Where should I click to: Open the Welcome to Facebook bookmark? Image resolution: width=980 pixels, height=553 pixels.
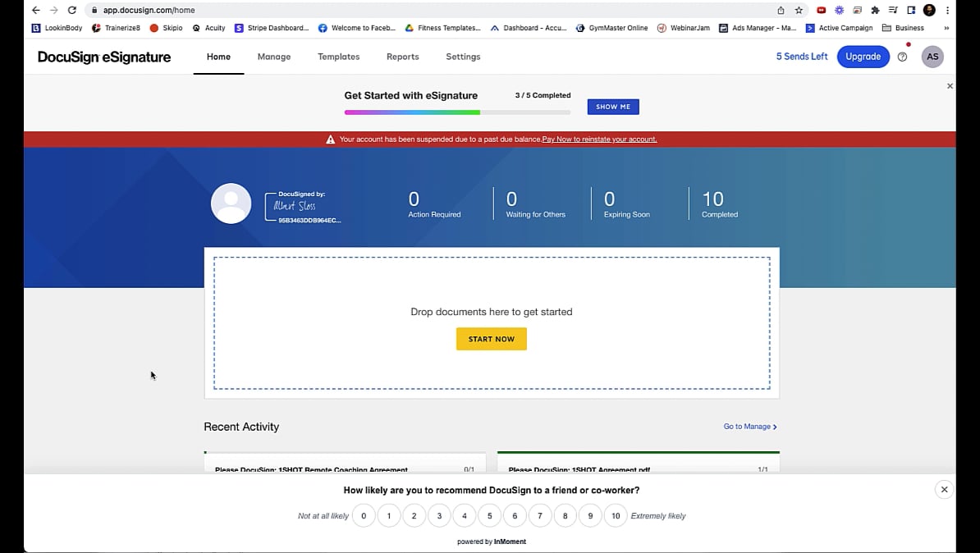coord(357,28)
